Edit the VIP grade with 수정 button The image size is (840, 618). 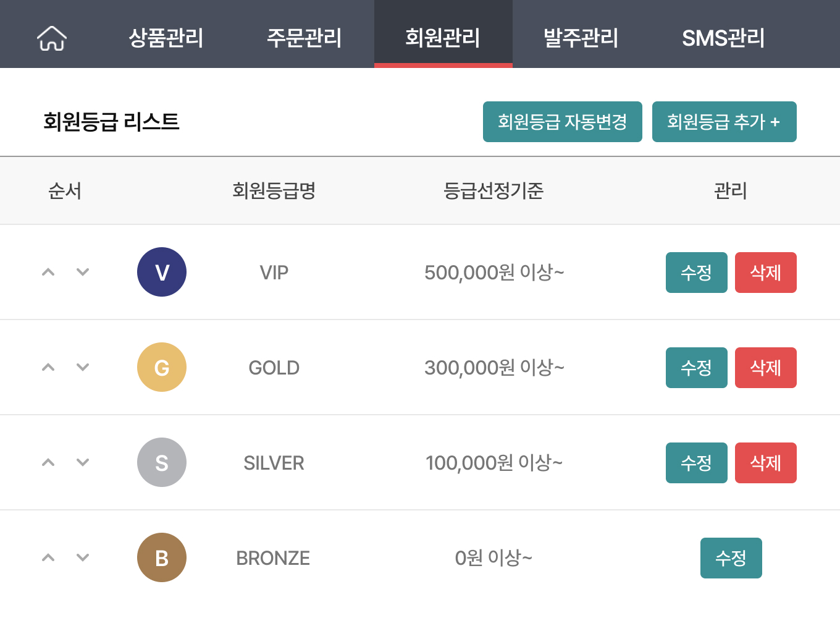point(697,272)
